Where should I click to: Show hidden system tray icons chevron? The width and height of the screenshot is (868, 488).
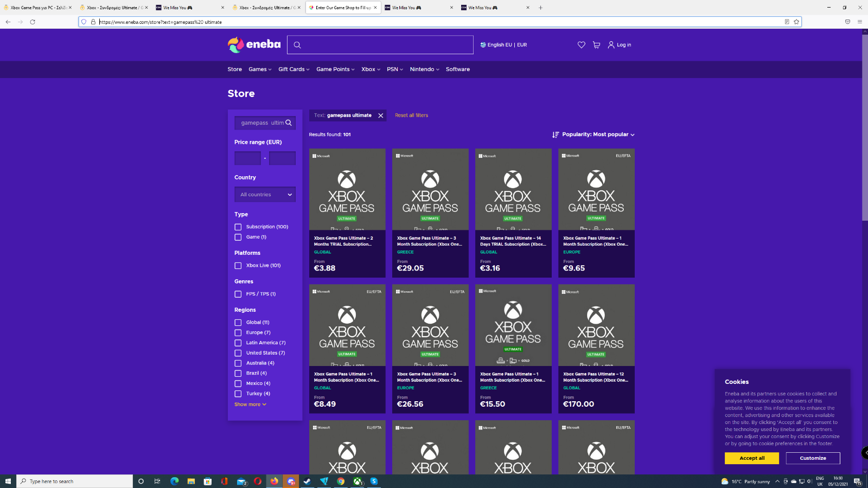pos(777,481)
